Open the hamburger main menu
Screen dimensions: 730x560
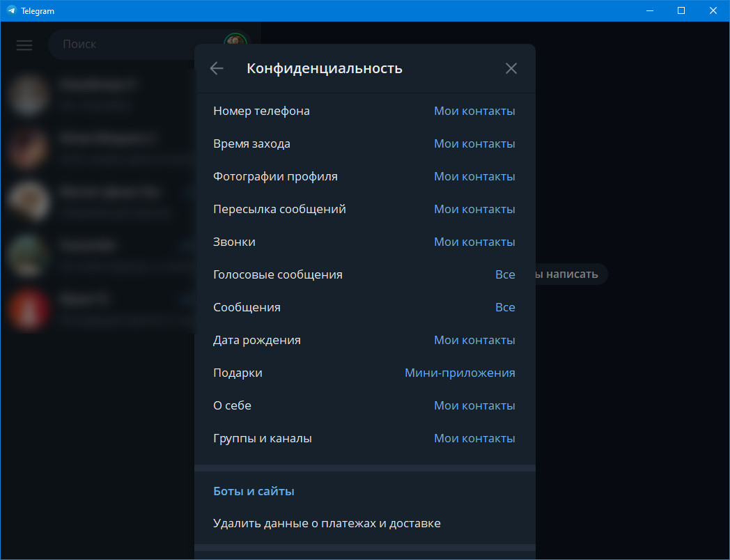point(24,45)
